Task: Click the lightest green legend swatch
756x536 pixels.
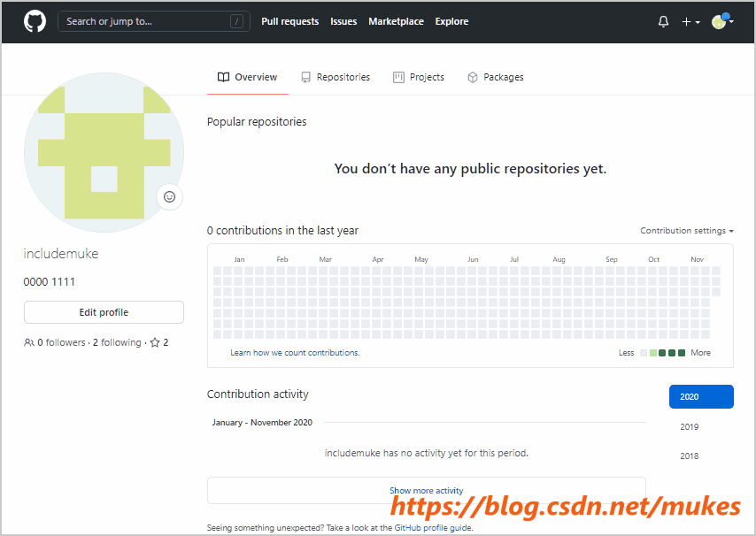Action: click(653, 353)
